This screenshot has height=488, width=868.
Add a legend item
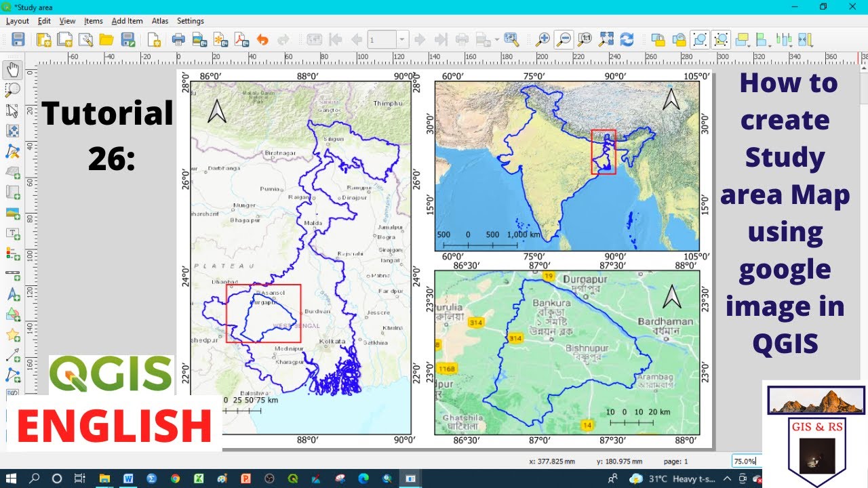pos(12,253)
